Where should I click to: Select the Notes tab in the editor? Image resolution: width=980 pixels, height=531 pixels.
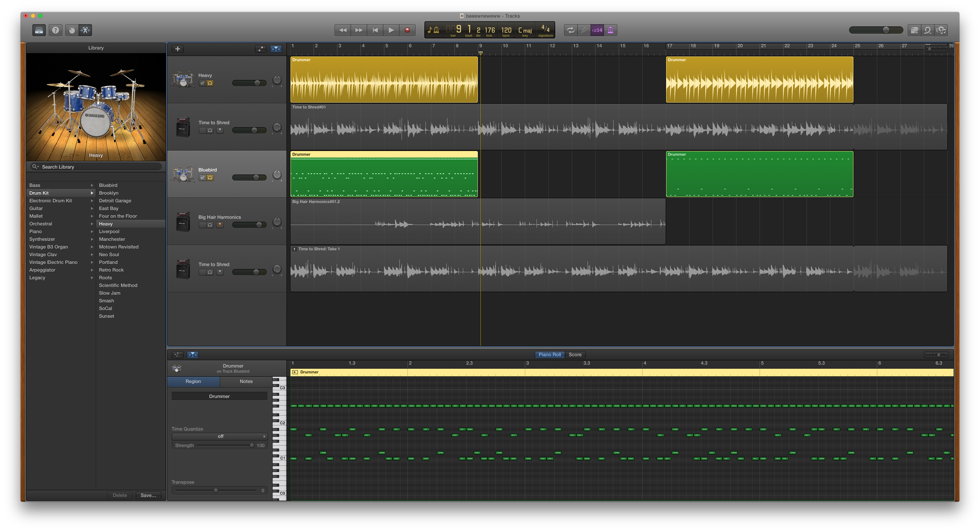246,381
